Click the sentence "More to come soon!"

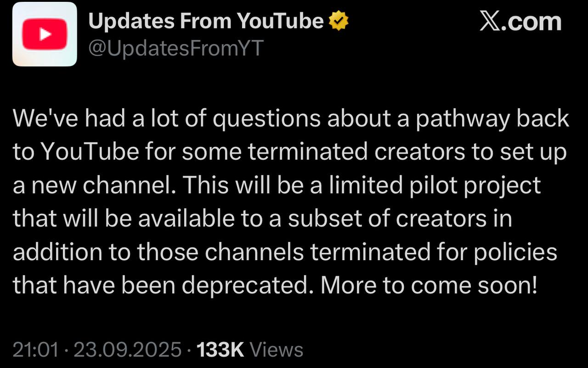click(x=429, y=285)
